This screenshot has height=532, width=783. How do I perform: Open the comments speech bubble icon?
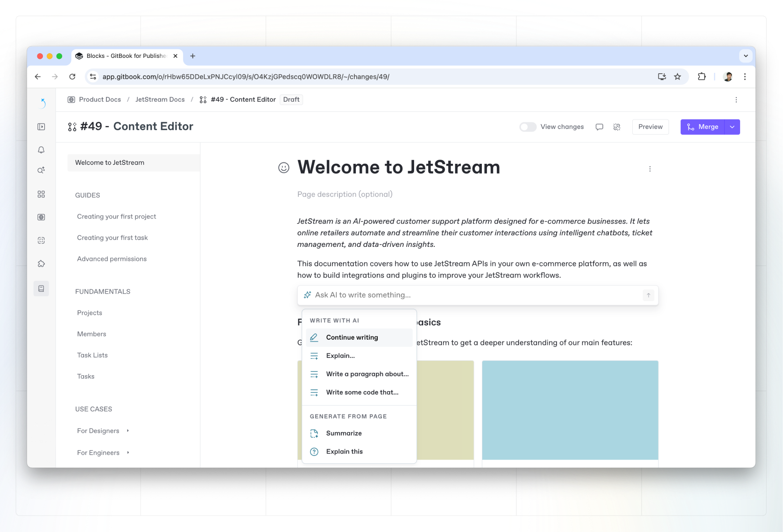coord(599,127)
